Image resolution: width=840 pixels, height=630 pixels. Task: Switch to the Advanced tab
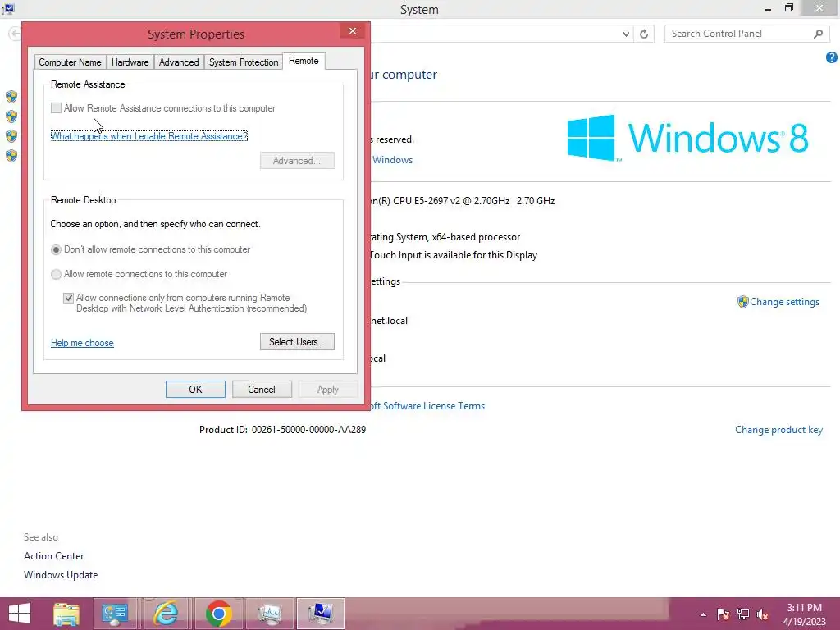[x=179, y=62]
